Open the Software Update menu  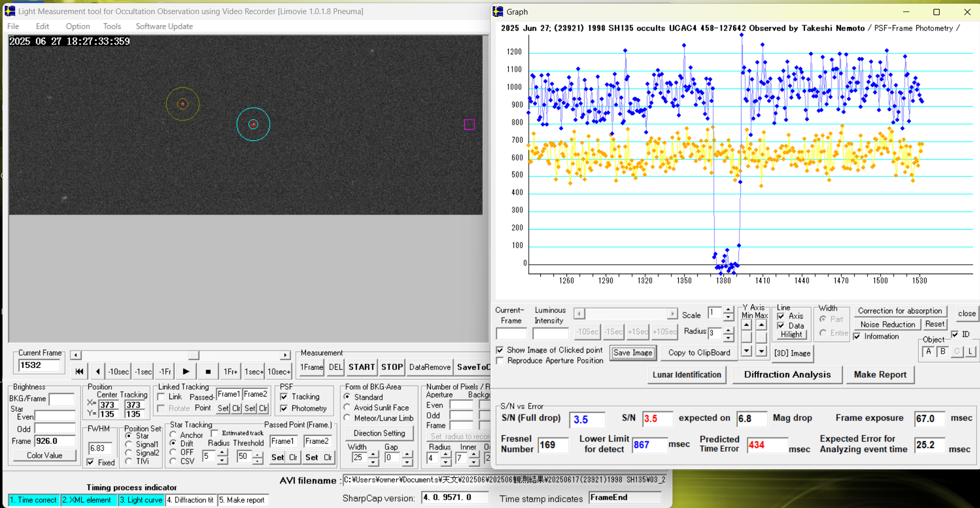tap(164, 26)
